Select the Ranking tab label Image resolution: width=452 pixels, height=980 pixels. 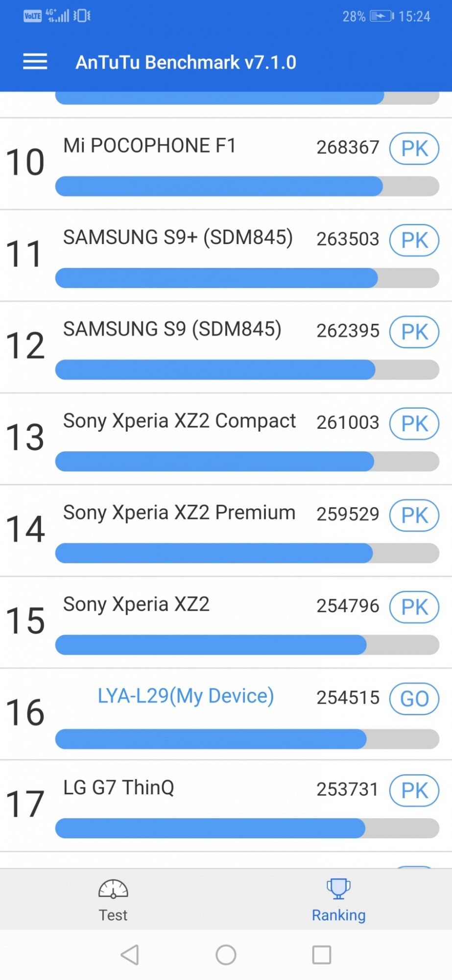click(x=338, y=915)
